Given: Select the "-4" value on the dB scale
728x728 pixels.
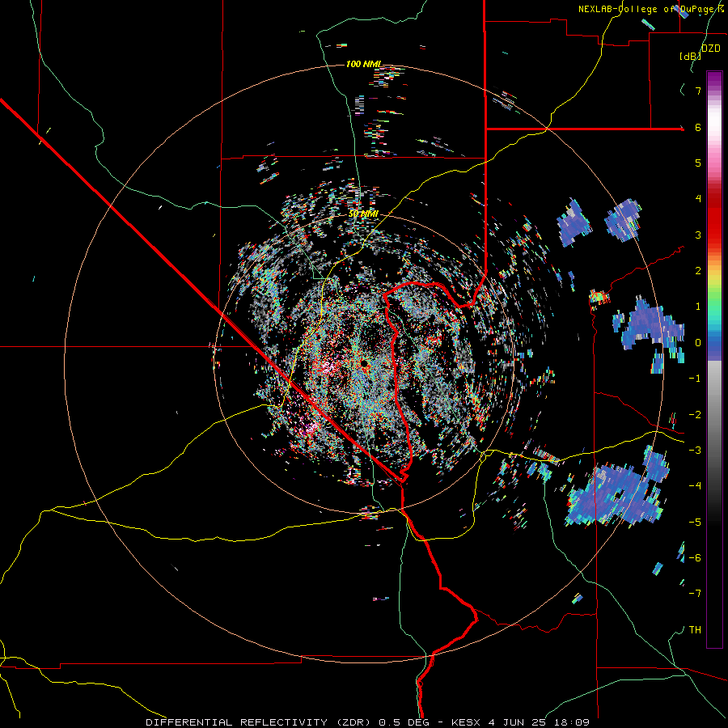Looking at the screenshot, I should pyautogui.click(x=695, y=486).
